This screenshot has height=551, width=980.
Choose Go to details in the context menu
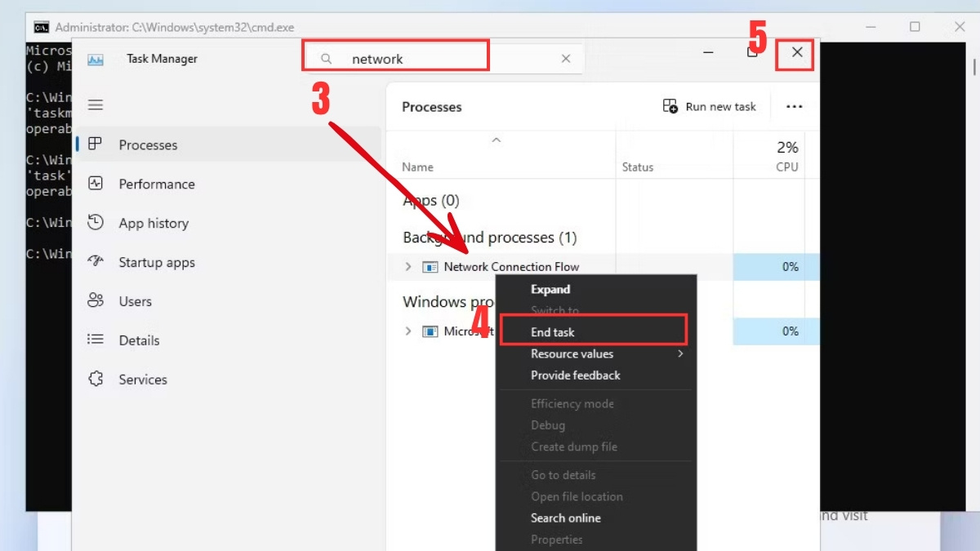point(563,475)
